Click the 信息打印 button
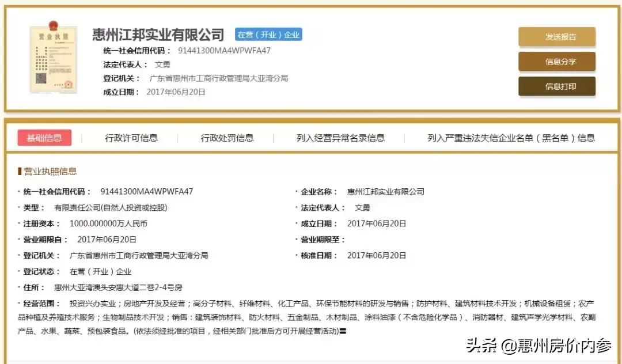Screen dimensions: 622x364 (x=556, y=86)
